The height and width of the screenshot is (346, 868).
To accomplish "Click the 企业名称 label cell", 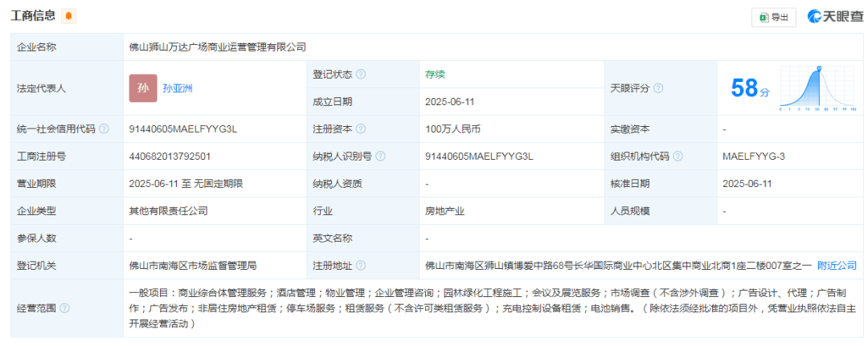I will [67, 47].
